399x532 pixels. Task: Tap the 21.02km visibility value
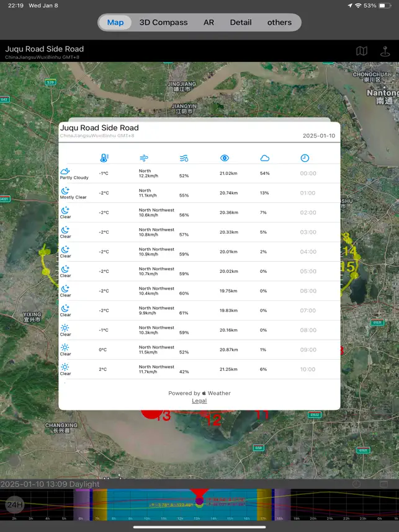[x=228, y=174]
